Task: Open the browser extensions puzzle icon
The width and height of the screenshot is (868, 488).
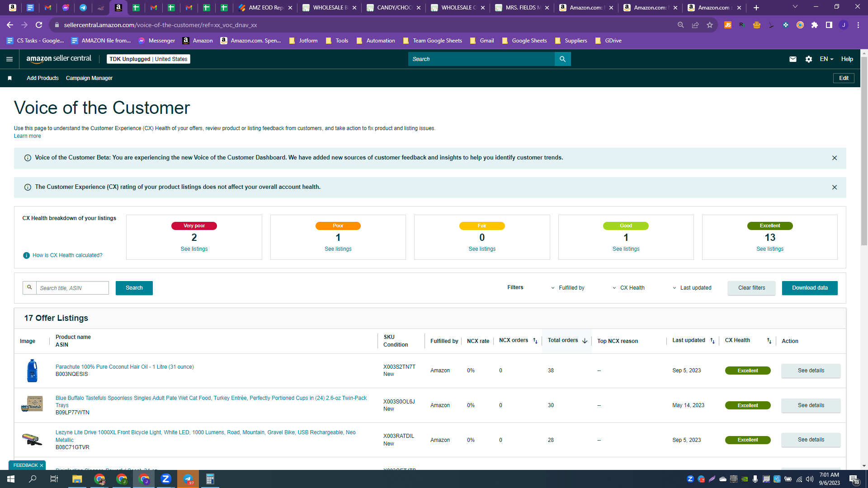Action: pos(815,25)
